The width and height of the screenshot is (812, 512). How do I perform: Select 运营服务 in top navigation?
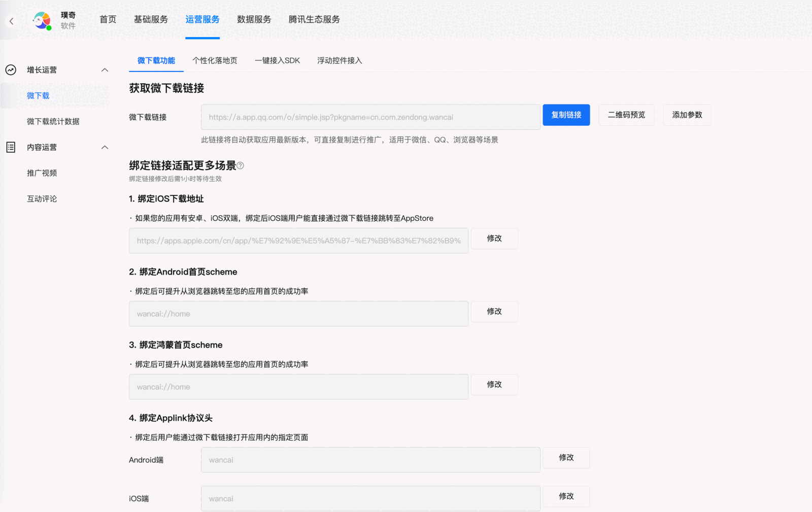pyautogui.click(x=202, y=19)
